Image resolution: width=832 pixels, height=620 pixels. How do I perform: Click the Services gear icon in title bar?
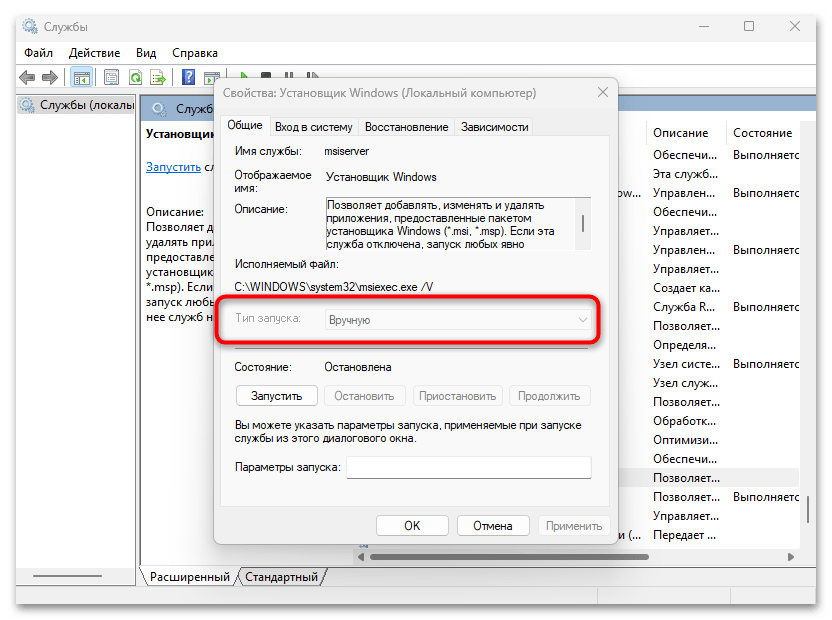pos(30,26)
